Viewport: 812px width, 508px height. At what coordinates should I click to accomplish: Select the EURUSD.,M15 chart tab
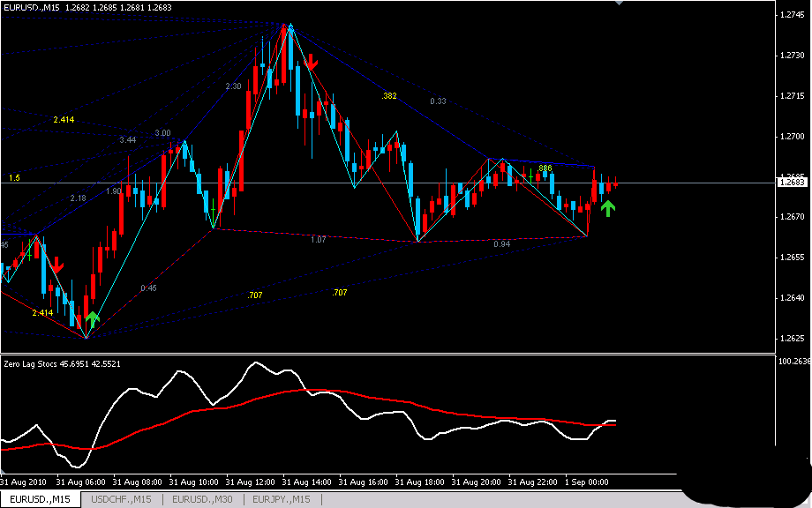click(x=40, y=500)
